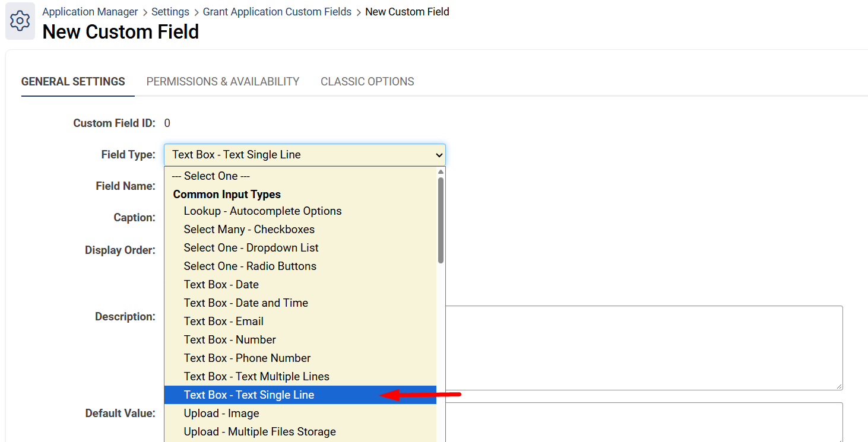This screenshot has width=868, height=442.
Task: Click the Field Name label
Action: 125,186
